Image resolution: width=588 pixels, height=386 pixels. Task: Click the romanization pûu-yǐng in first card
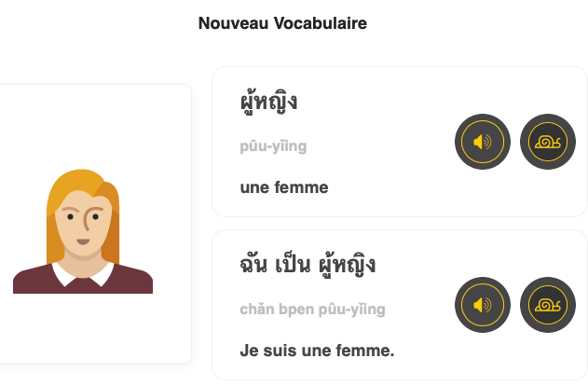(x=273, y=146)
